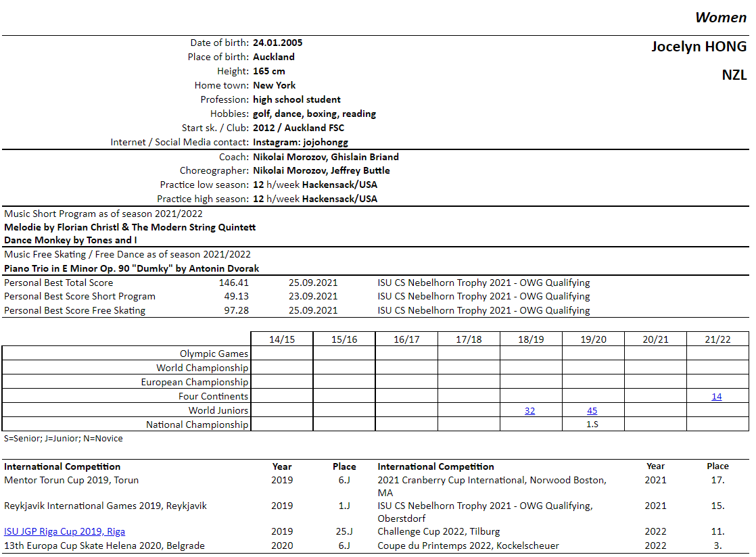Click the skater name Jocelyn HONG
756x557 pixels.
point(699,47)
